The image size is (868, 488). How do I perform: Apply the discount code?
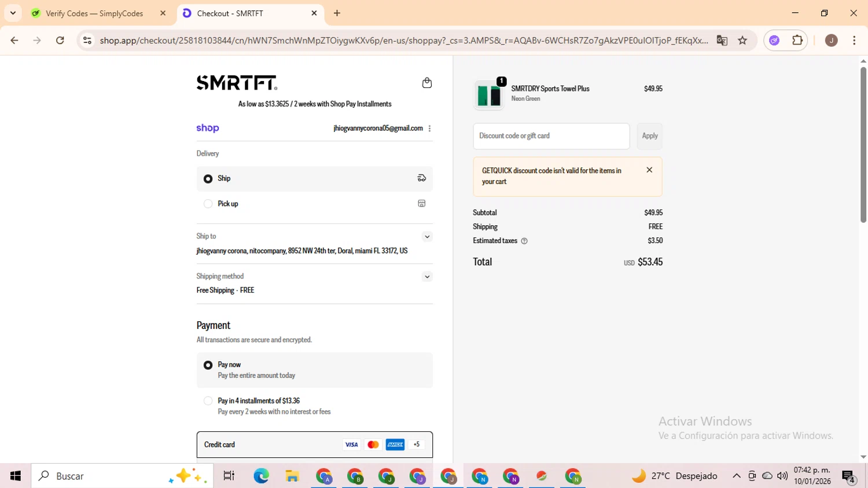click(x=650, y=136)
